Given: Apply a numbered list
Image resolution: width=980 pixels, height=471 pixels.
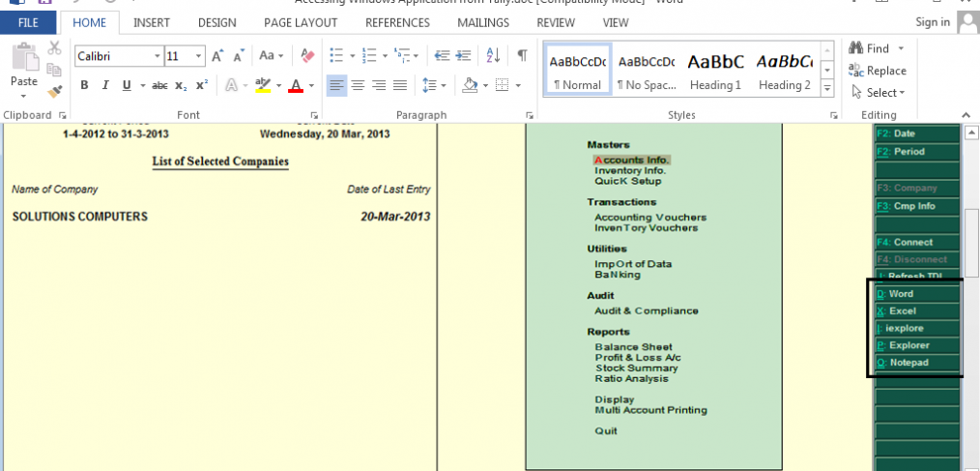Looking at the screenshot, I should click(x=369, y=56).
